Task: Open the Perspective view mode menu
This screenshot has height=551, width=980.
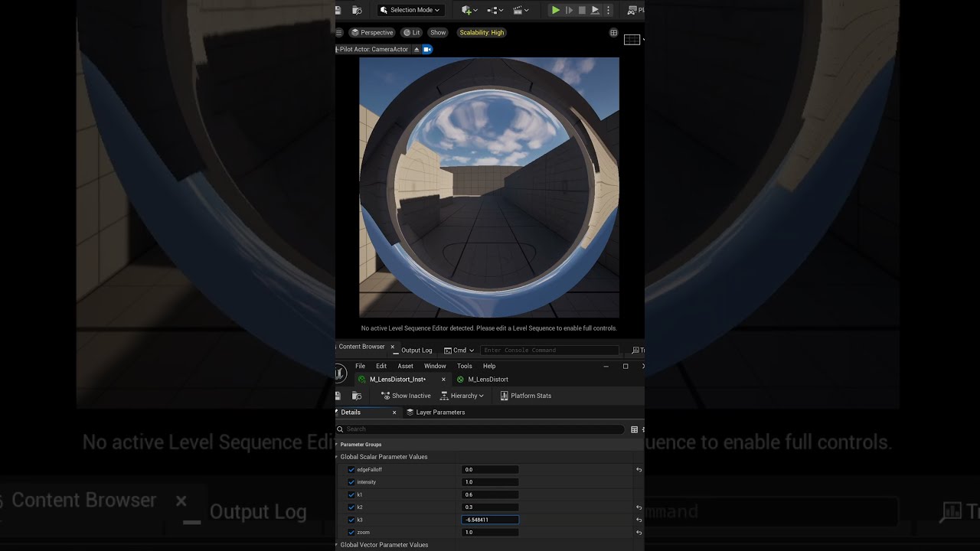Action: [x=372, y=32]
